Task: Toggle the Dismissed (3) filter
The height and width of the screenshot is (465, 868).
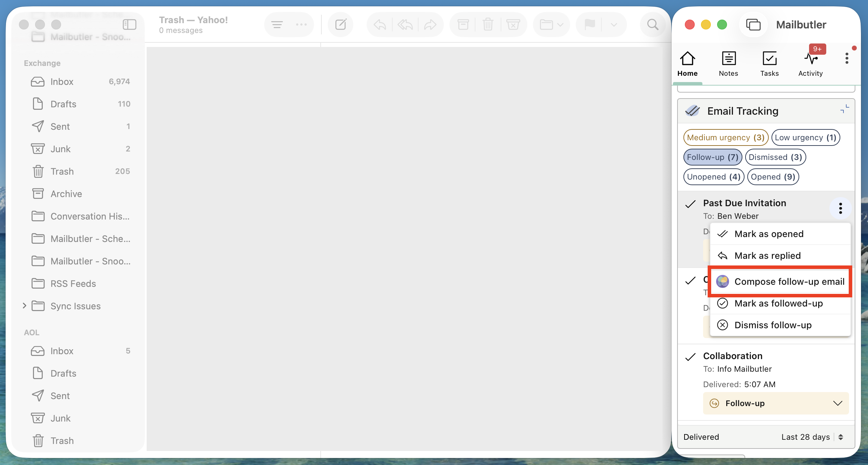Action: click(x=775, y=157)
